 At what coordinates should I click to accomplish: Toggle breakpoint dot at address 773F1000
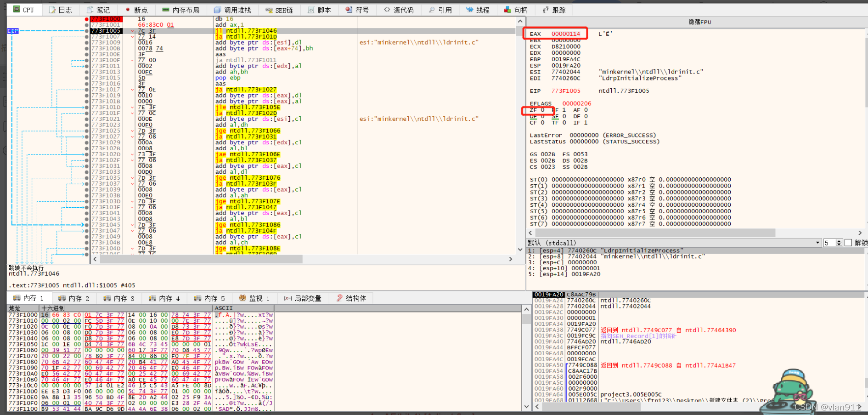point(86,19)
